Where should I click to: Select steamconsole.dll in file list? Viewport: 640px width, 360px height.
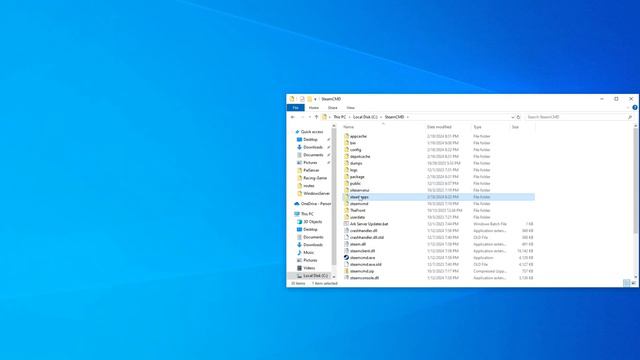tap(364, 278)
